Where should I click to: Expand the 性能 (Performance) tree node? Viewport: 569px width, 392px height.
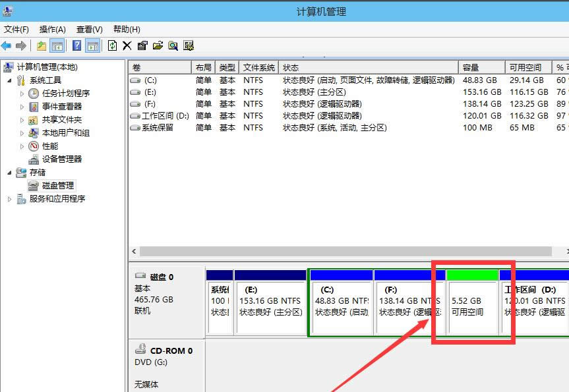[x=20, y=146]
